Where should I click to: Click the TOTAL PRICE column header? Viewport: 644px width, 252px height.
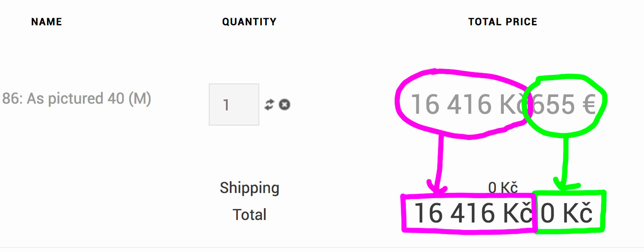tap(503, 22)
